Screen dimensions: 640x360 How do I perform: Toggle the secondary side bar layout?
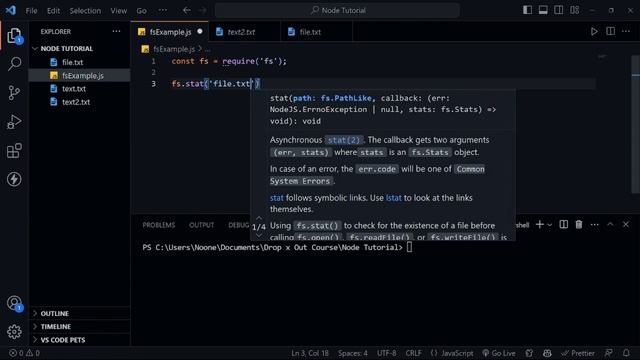[x=558, y=10]
